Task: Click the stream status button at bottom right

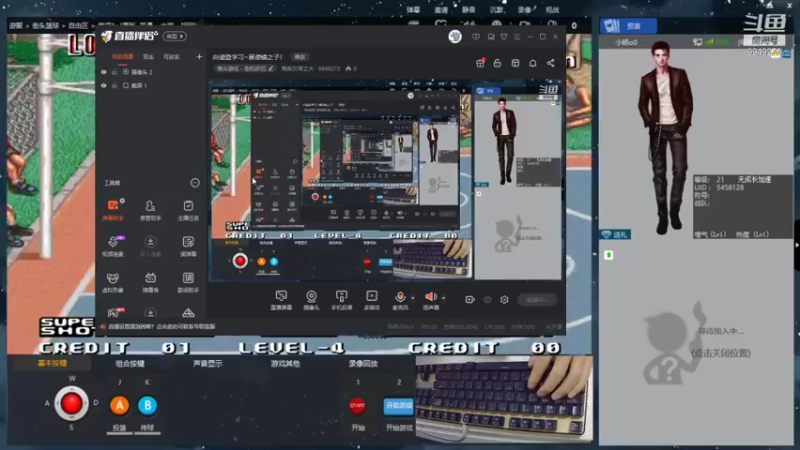Action: click(x=537, y=300)
